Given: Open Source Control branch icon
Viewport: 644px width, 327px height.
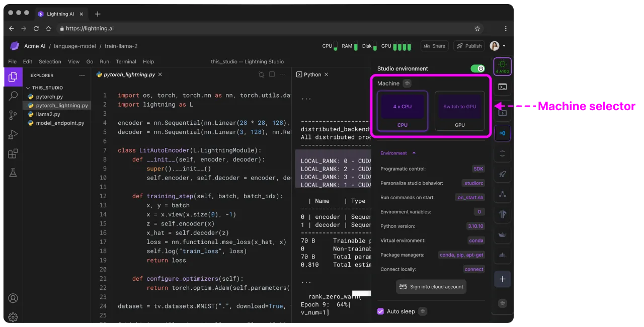Looking at the screenshot, I should (x=13, y=115).
